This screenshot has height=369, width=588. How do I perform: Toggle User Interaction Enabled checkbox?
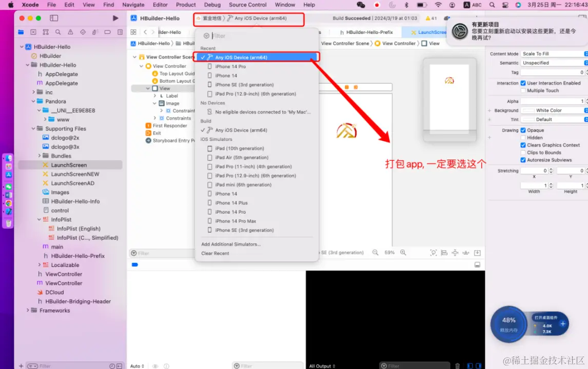[x=523, y=83]
